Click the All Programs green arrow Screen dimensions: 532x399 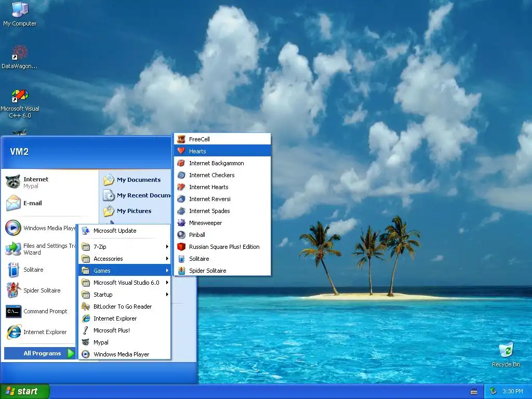point(71,353)
